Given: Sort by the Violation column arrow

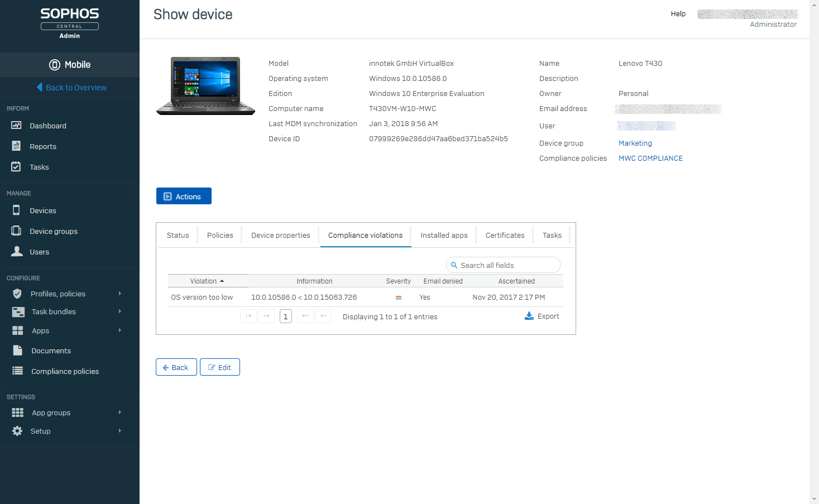Looking at the screenshot, I should pyautogui.click(x=222, y=281).
